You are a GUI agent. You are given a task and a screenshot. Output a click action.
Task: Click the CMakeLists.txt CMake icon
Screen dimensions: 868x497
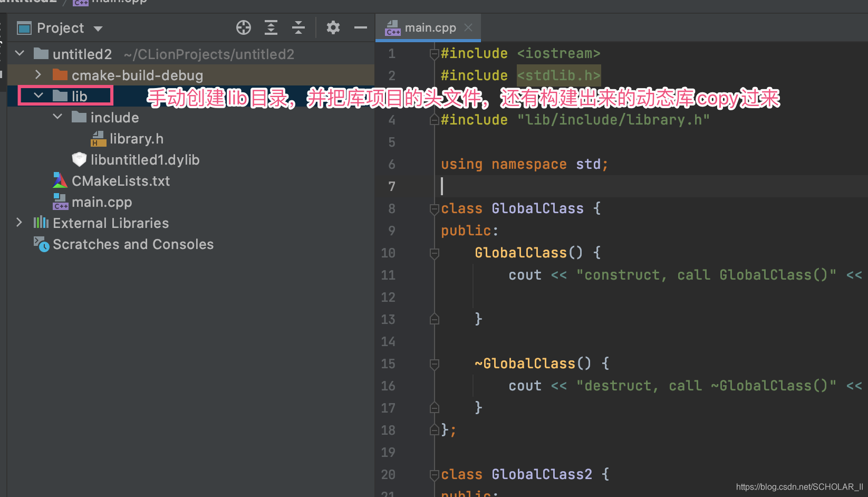tap(60, 180)
